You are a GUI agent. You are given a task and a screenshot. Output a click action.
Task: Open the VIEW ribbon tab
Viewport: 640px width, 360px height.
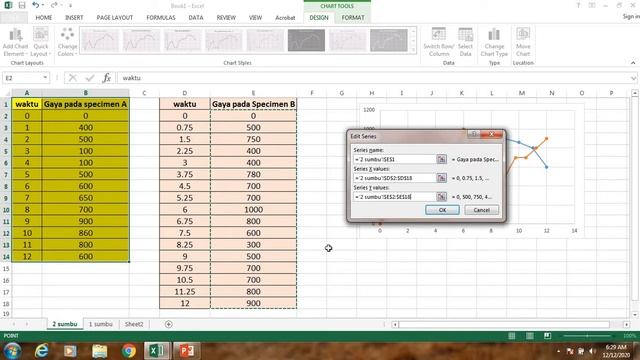[255, 18]
